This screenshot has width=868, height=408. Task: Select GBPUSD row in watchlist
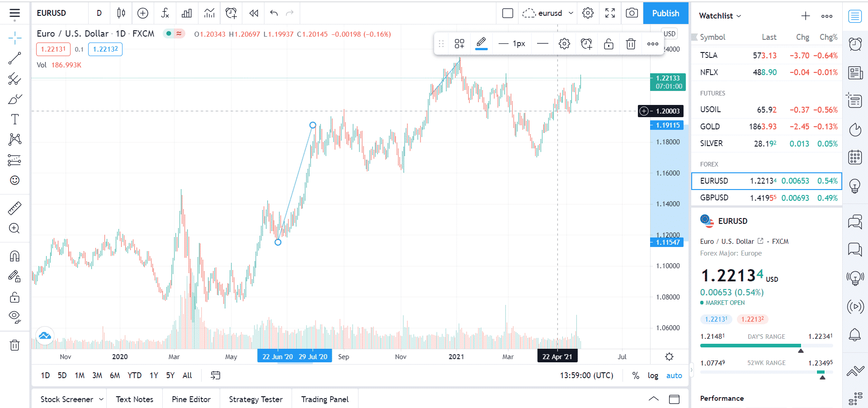[766, 198]
